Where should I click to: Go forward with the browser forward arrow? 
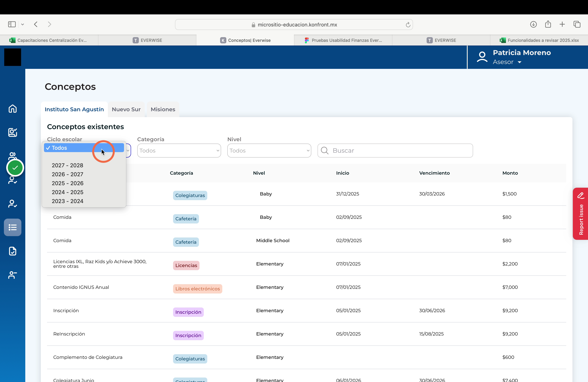pyautogui.click(x=49, y=24)
